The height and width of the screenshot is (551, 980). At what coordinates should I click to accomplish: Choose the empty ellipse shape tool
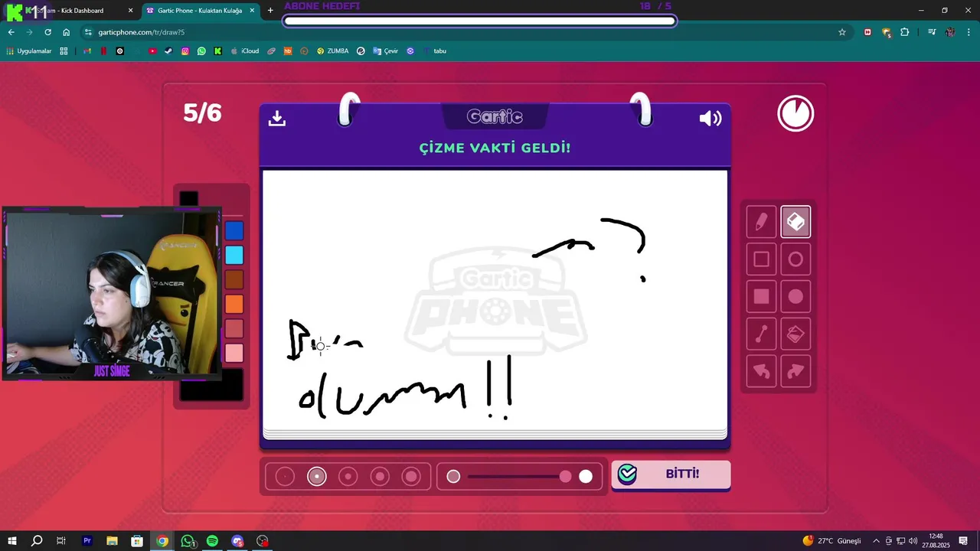tap(795, 259)
